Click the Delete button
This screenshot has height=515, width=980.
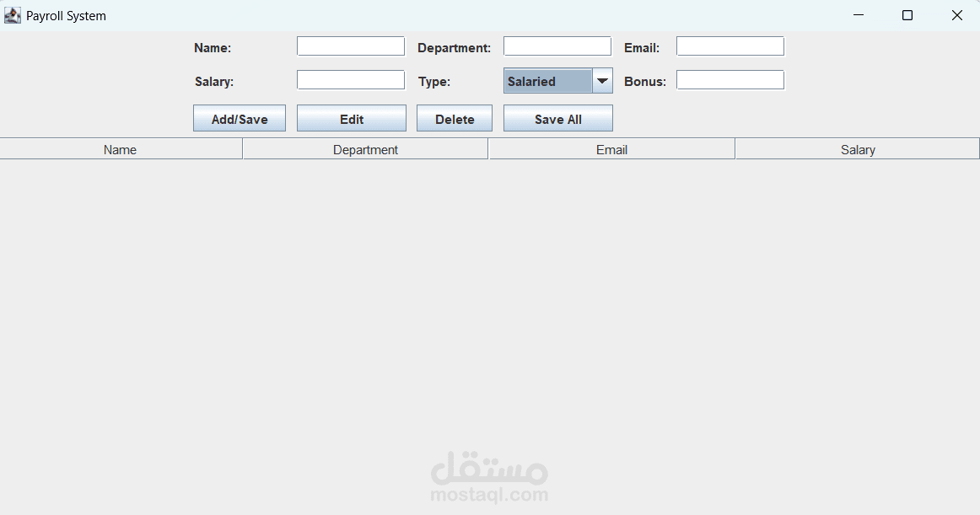tap(455, 118)
